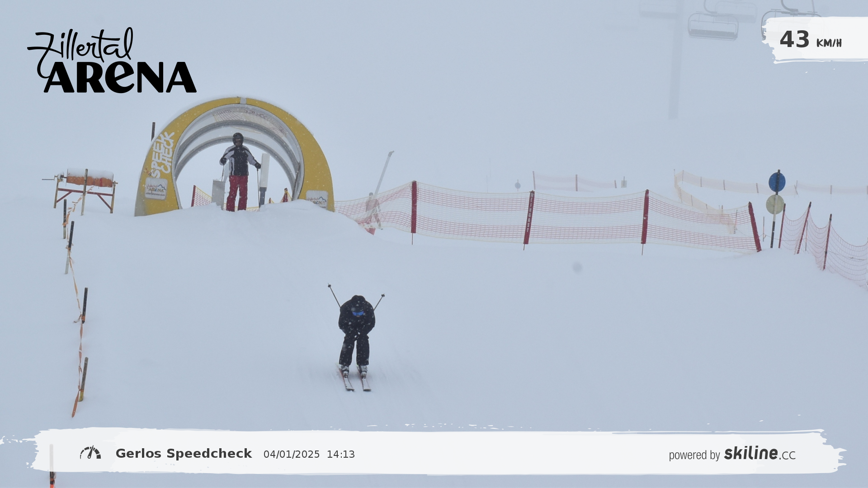Click the 04/01/2025 date text

[x=292, y=455]
